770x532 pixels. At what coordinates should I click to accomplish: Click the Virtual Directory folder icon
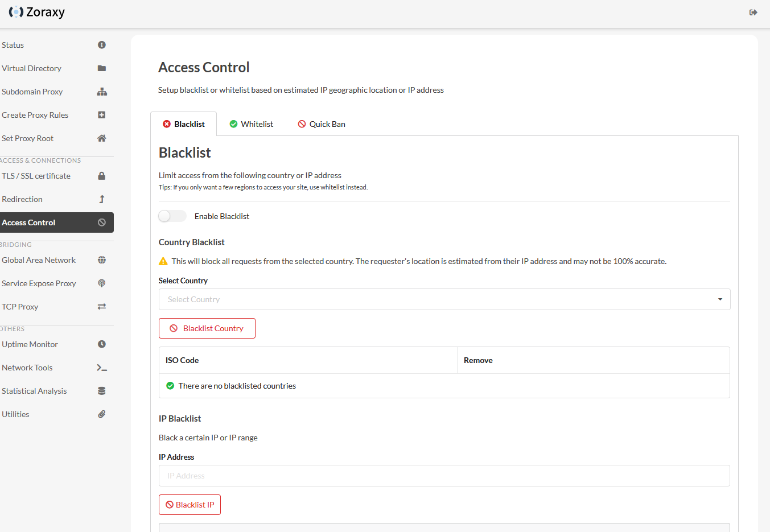click(102, 68)
